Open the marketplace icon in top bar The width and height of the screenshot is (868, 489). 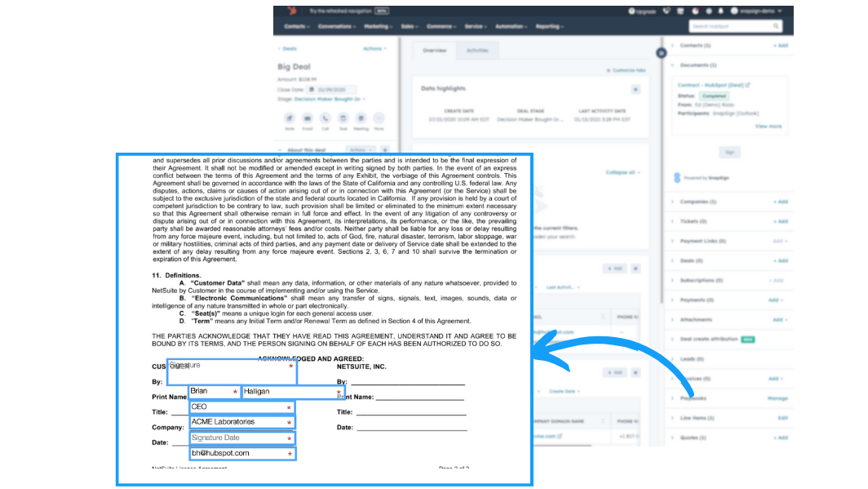pos(680,11)
